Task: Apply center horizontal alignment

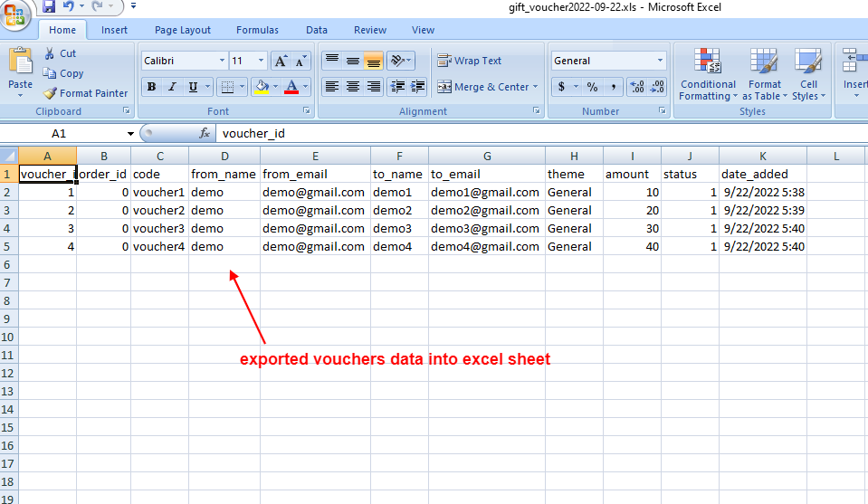Action: point(352,87)
